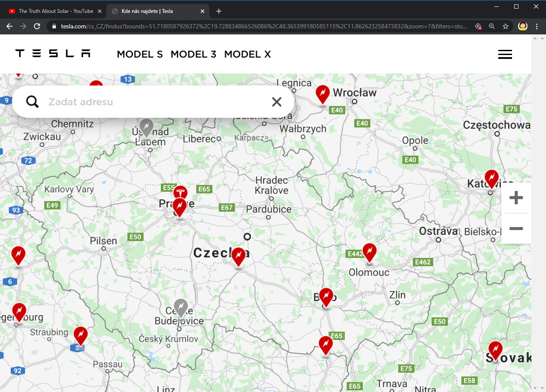Bookmark this page with the star
546x392 pixels.
506,26
